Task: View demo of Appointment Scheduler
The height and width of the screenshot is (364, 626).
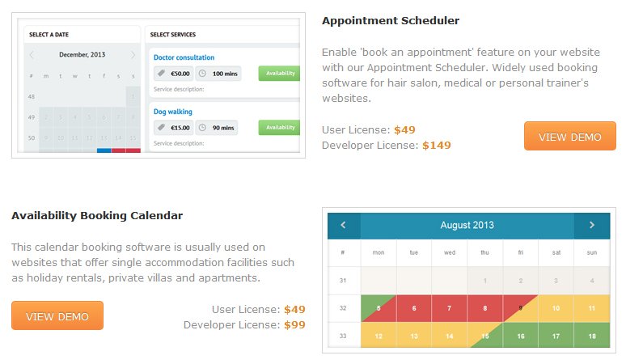Action: click(569, 137)
